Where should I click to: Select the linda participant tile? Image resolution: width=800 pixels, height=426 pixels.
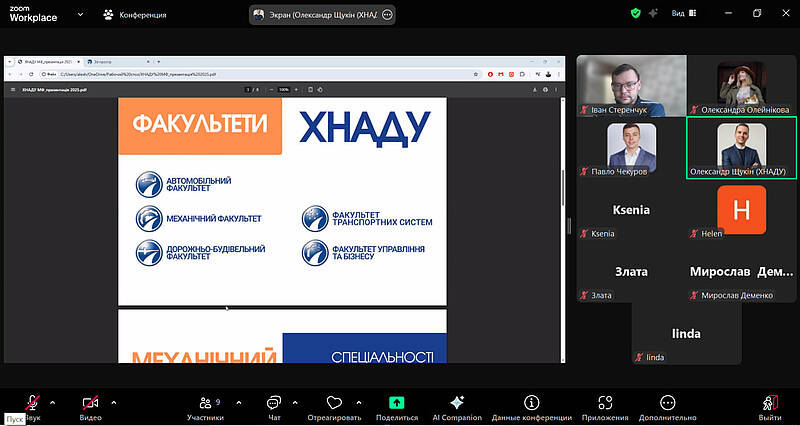[x=687, y=334]
